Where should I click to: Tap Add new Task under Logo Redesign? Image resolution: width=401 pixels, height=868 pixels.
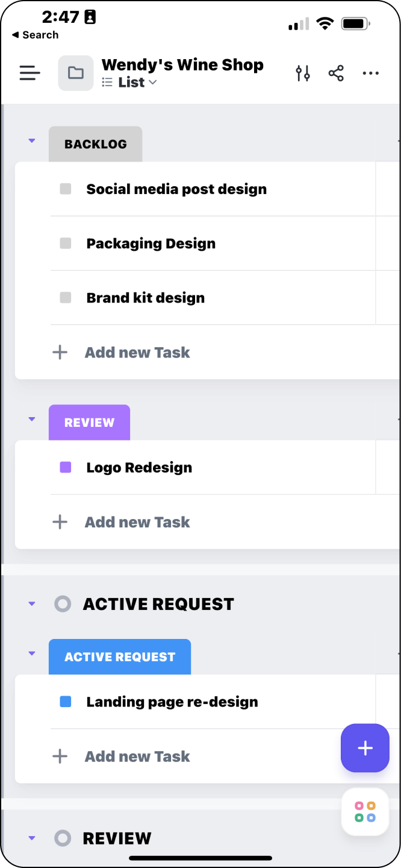click(x=137, y=522)
